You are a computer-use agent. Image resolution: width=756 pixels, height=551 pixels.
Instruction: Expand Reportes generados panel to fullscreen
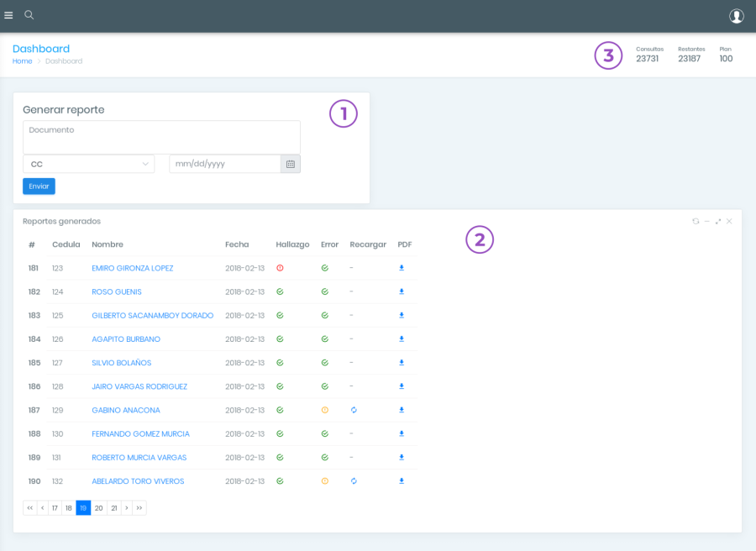point(718,221)
